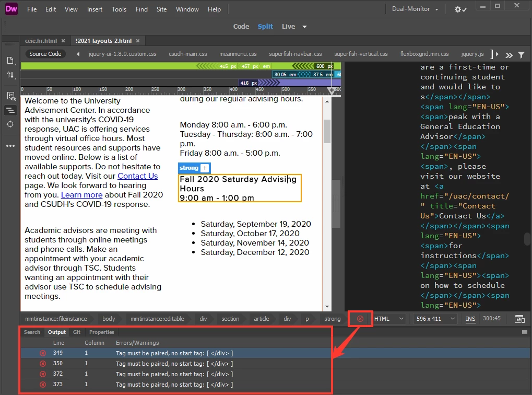Close the !2021-layouts-2.html tab
532x395 pixels.
pos(138,41)
